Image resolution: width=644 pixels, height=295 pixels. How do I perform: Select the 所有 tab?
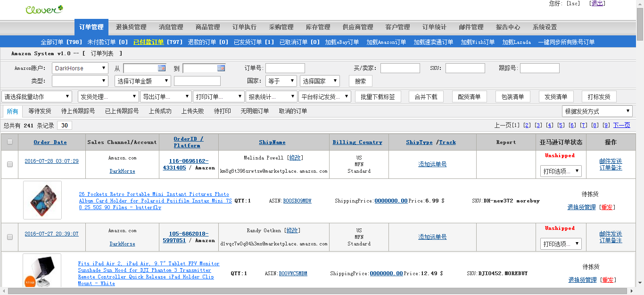13,111
